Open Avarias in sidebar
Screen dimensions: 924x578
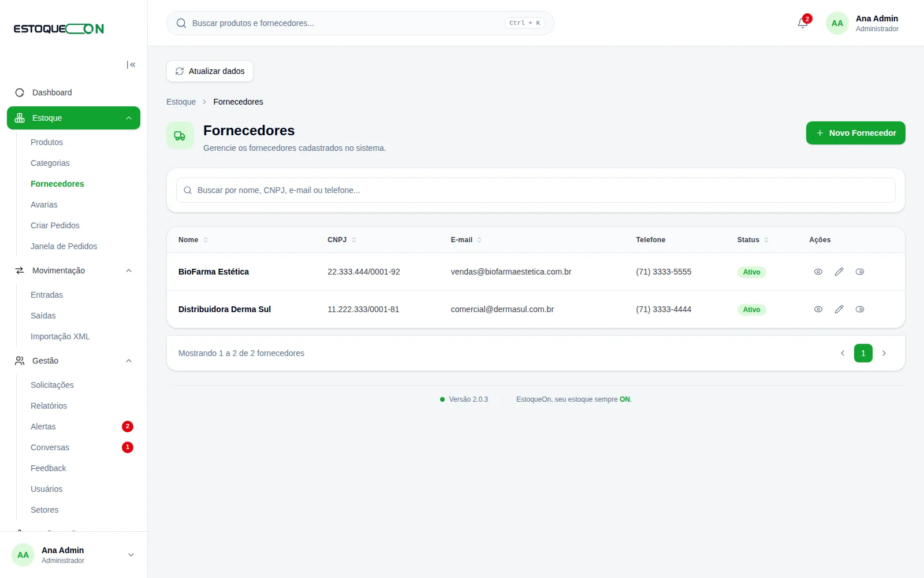click(44, 205)
